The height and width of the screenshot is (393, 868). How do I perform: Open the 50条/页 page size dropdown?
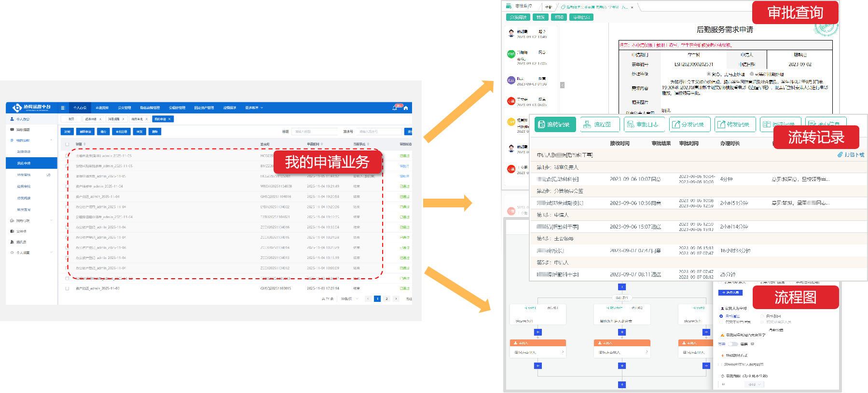(x=349, y=299)
